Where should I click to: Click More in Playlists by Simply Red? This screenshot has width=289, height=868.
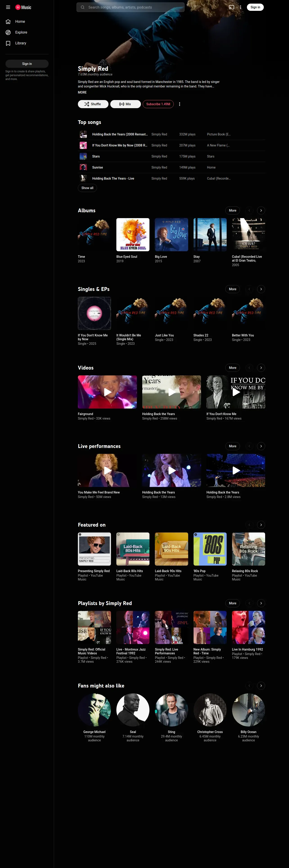(233, 603)
